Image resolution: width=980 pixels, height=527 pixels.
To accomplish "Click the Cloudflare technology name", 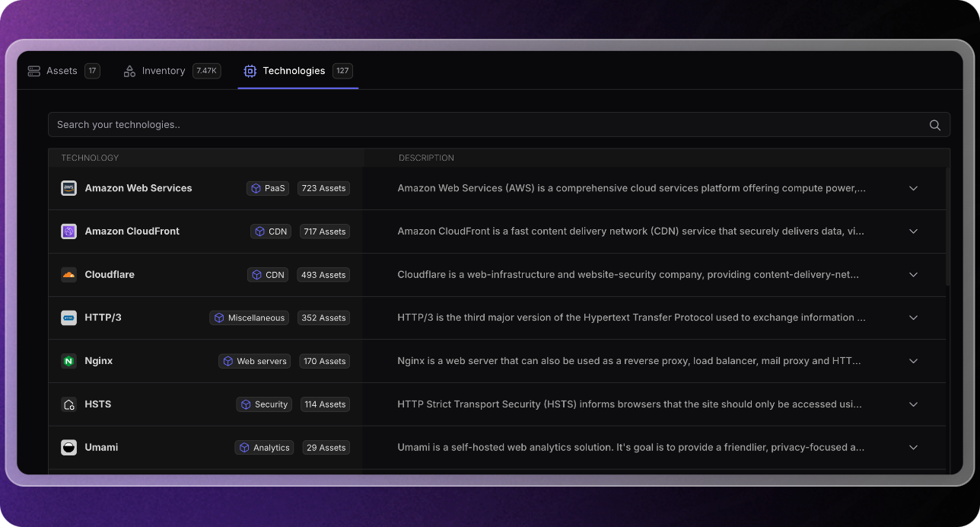I will click(x=110, y=275).
